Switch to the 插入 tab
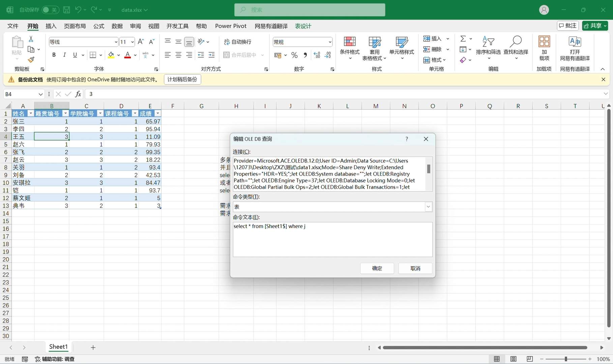 point(51,26)
